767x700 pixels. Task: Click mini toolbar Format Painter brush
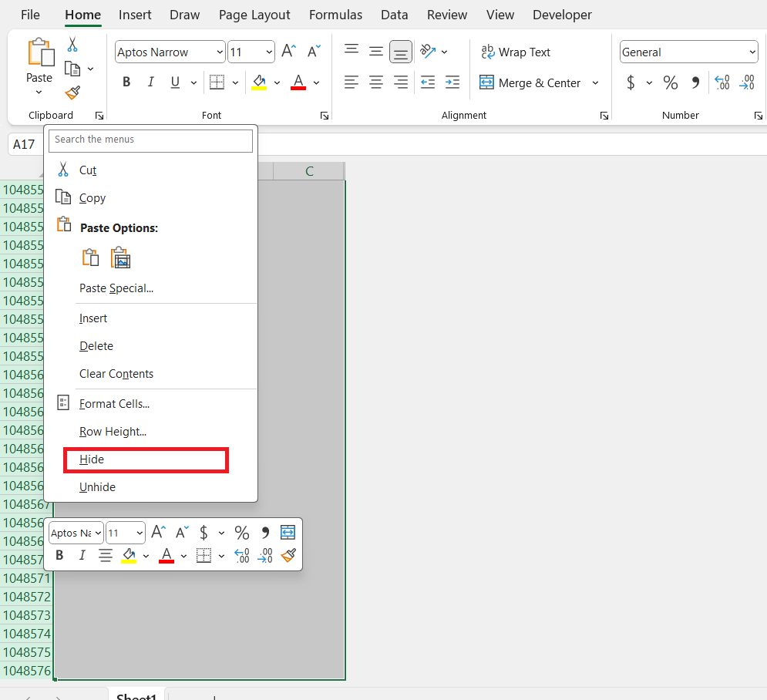(288, 555)
